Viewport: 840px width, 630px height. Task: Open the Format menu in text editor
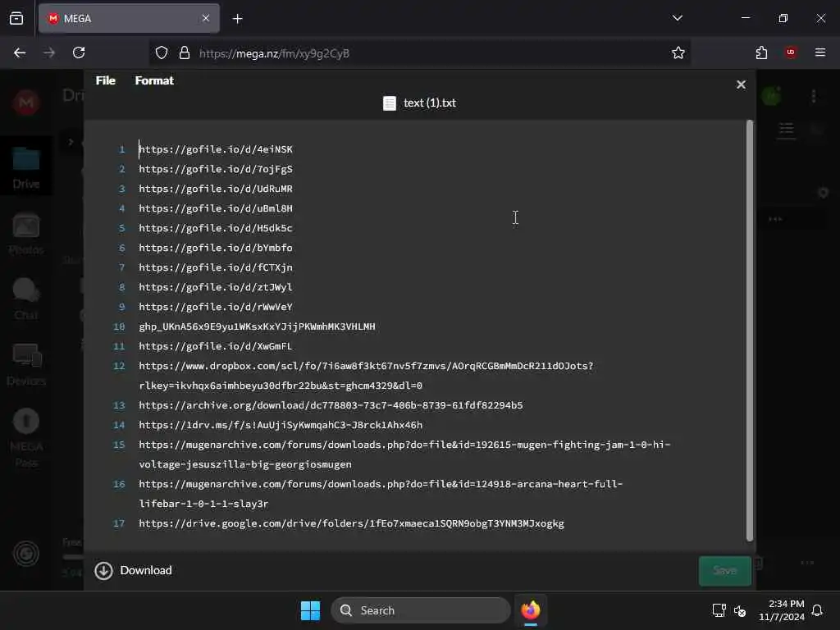coord(154,80)
